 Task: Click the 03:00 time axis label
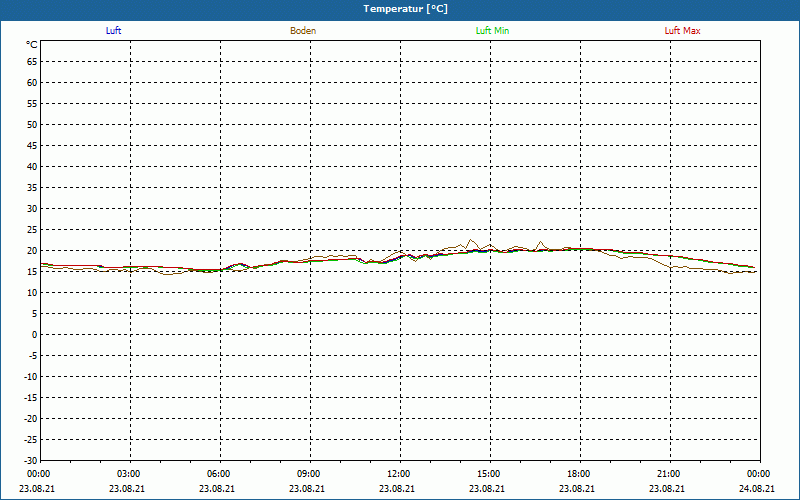tap(128, 474)
